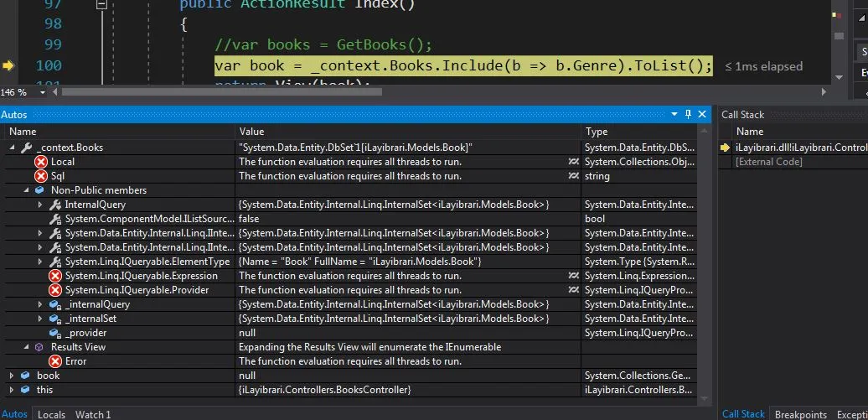Re-evaluate the Local value with refresh icon
This screenshot has height=420, width=868.
[573, 162]
